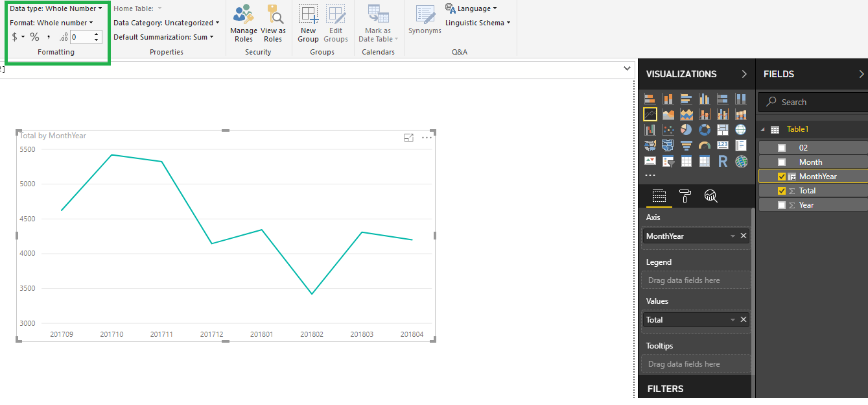Apply percentage format
The width and height of the screenshot is (868, 405).
pos(34,37)
